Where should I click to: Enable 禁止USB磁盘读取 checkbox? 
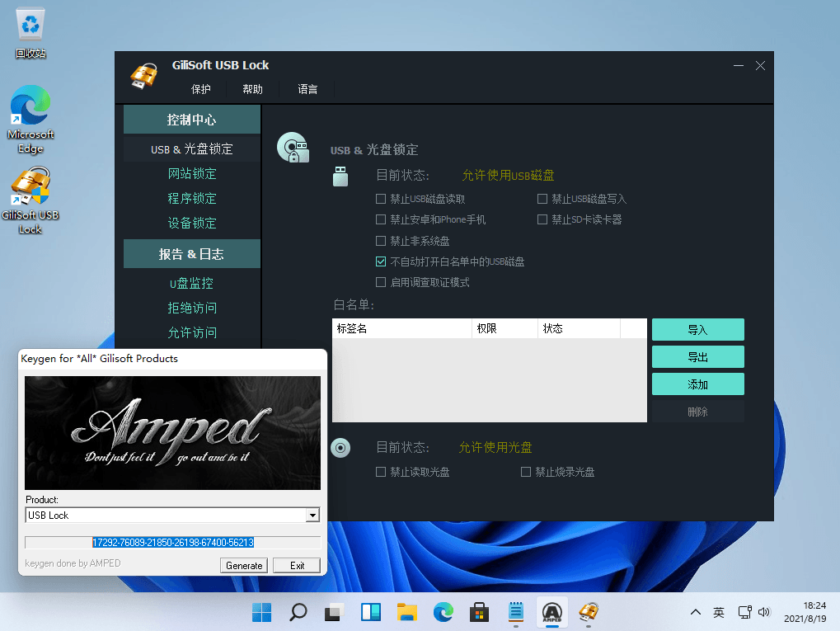tap(381, 199)
